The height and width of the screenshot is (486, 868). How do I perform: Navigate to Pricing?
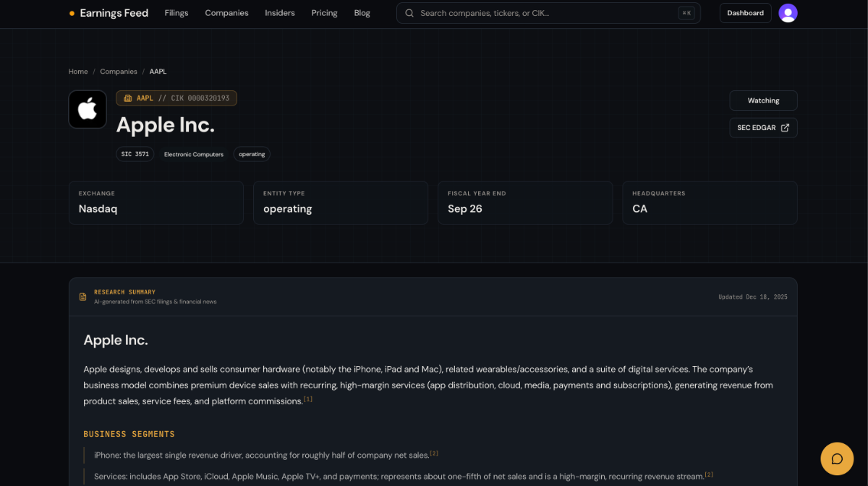tap(324, 13)
